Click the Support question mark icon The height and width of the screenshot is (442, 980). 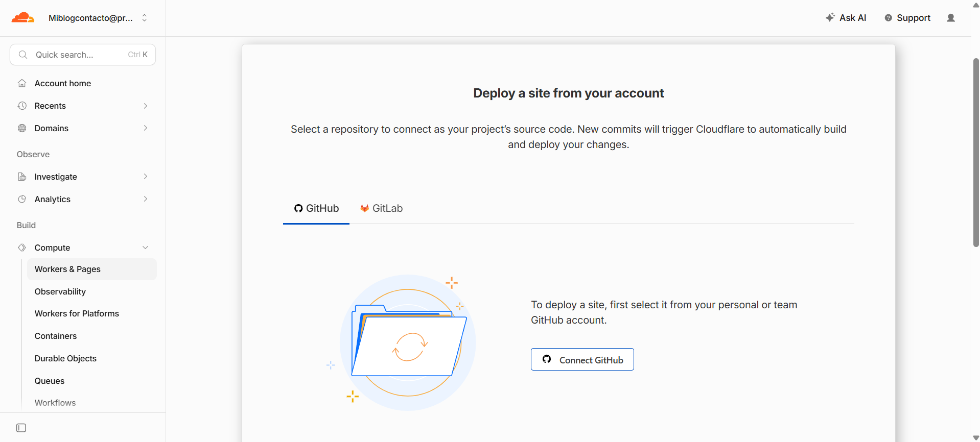coord(889,18)
